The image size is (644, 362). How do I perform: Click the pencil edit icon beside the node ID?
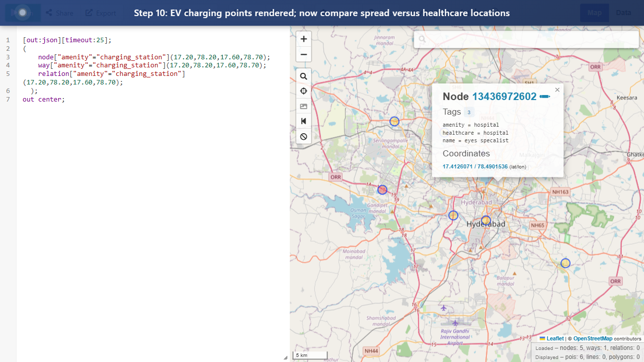click(544, 97)
